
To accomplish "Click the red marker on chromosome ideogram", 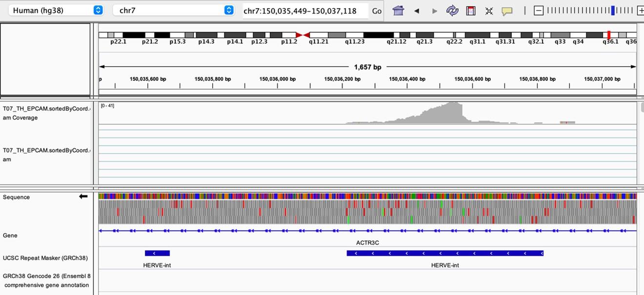I will click(608, 35).
